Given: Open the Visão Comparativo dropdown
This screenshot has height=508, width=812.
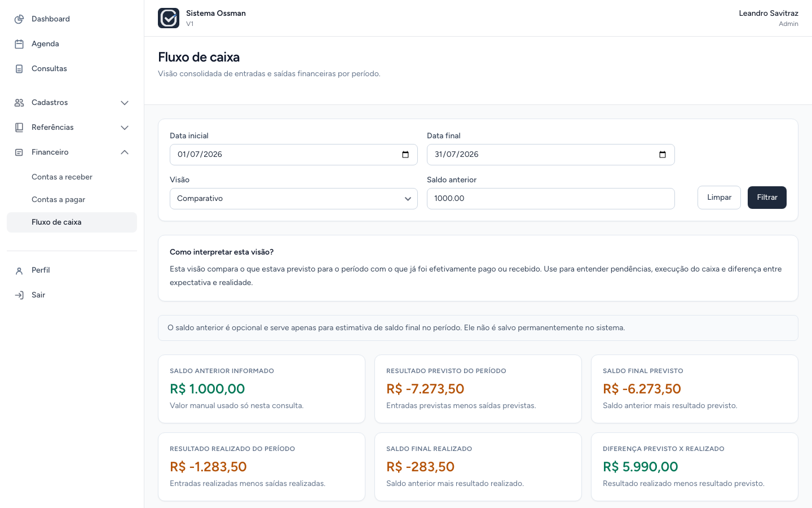Looking at the screenshot, I should (x=294, y=199).
